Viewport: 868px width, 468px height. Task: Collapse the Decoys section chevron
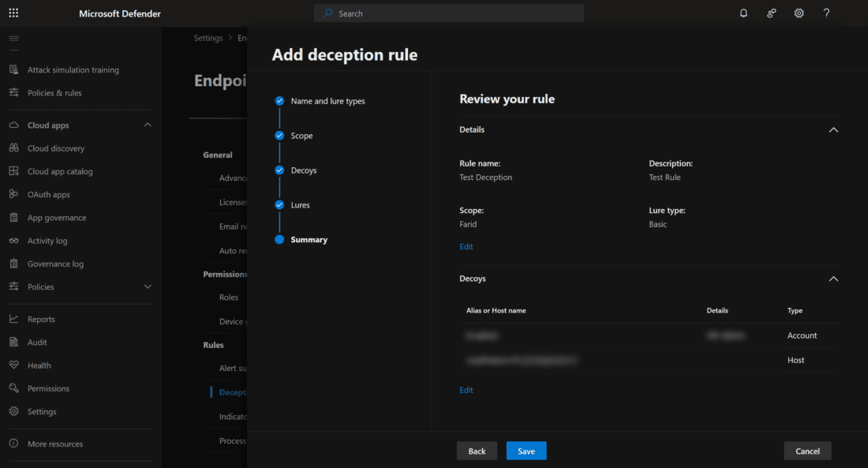(x=833, y=279)
